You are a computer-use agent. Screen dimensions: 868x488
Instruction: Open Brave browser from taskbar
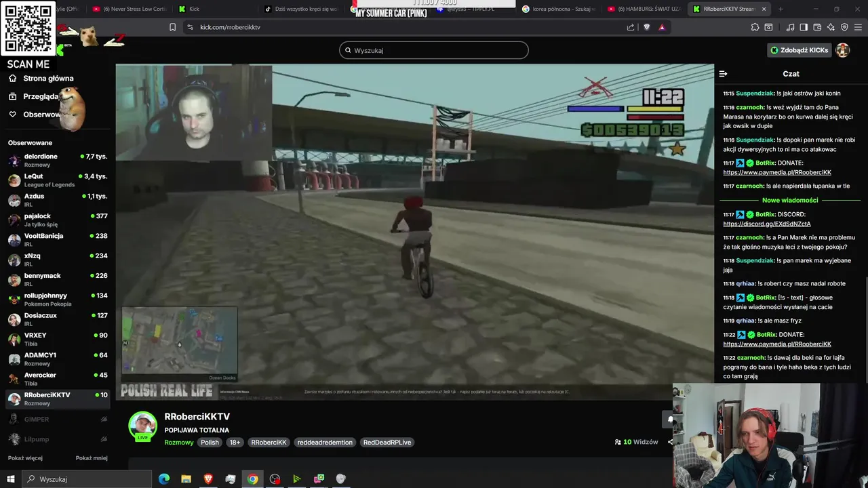(208, 479)
